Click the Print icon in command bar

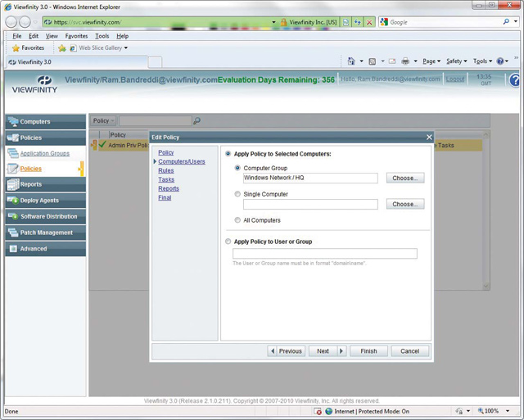405,61
